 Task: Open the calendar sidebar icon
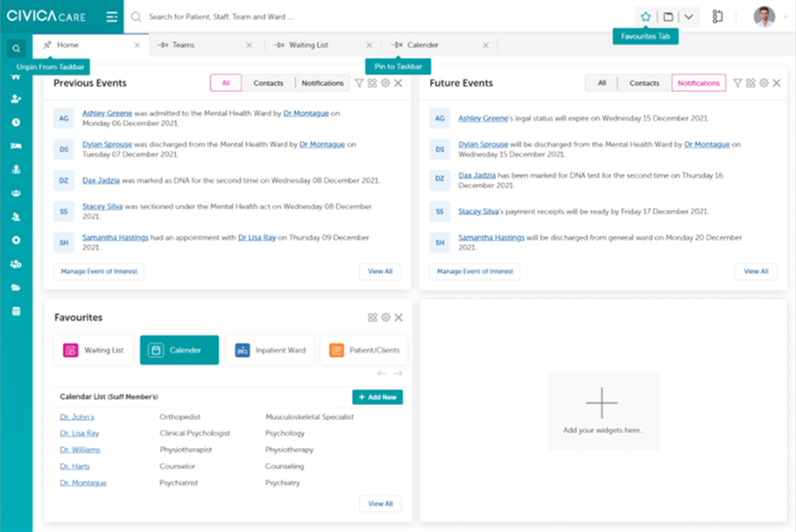pyautogui.click(x=17, y=311)
